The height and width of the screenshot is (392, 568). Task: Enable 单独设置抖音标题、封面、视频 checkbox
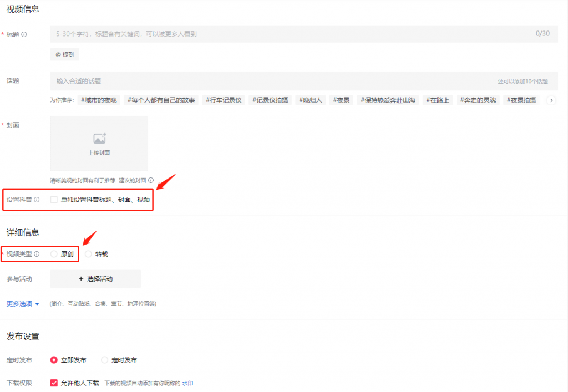coord(53,200)
